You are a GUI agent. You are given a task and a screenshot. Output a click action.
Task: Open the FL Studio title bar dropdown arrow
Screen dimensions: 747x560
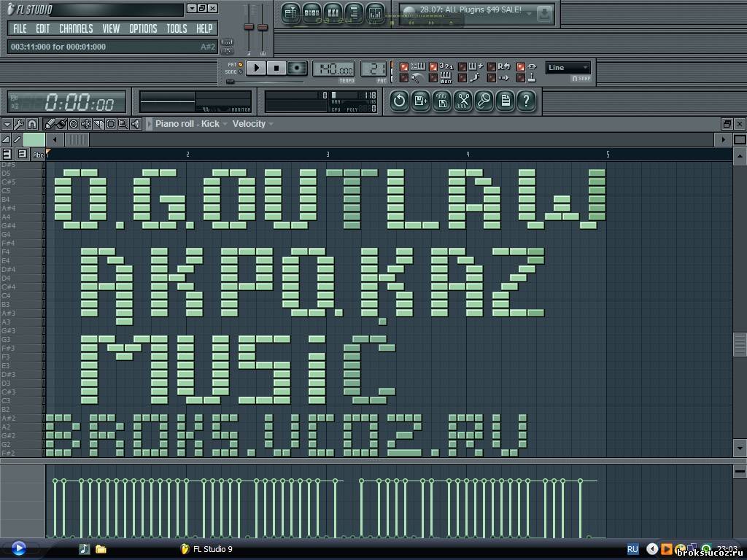[x=192, y=9]
